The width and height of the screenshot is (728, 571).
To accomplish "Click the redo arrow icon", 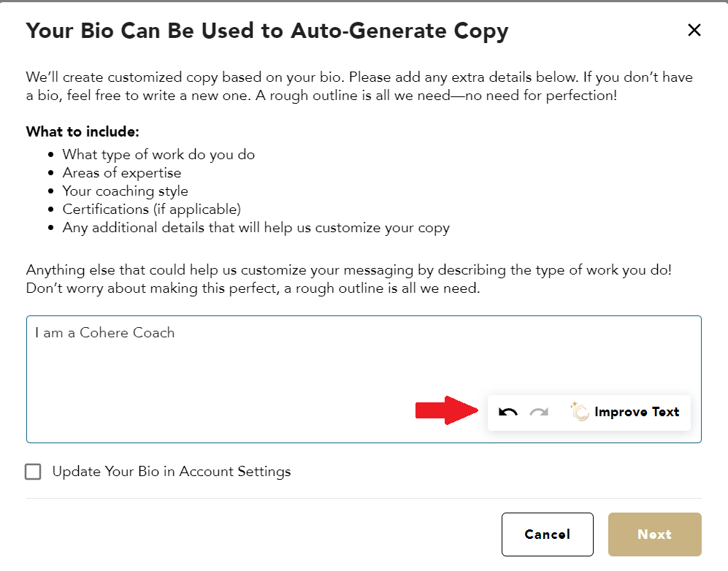I will tap(539, 412).
